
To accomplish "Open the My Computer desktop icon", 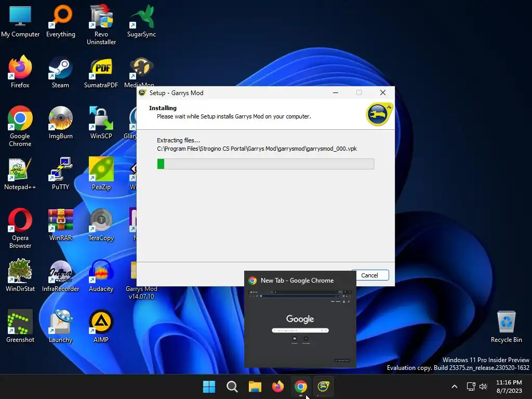I will (x=20, y=21).
